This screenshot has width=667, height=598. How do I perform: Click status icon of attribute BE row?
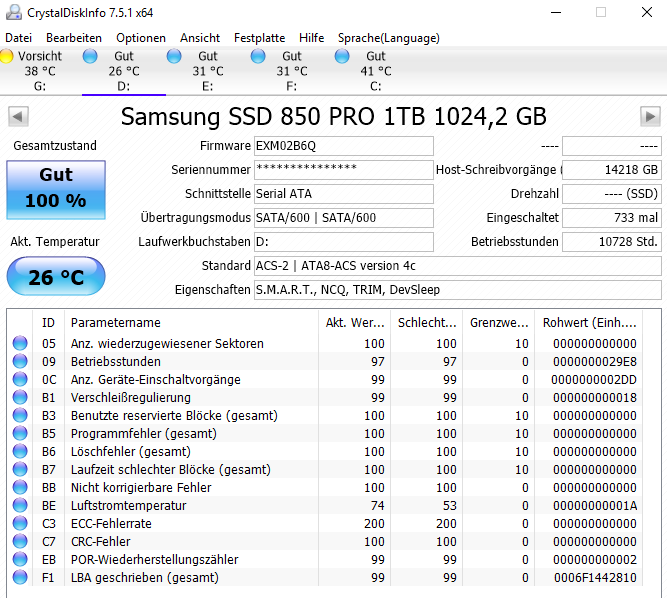coord(20,505)
